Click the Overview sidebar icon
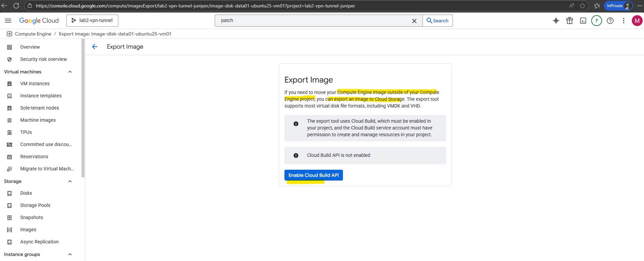The image size is (644, 261). pos(9,47)
